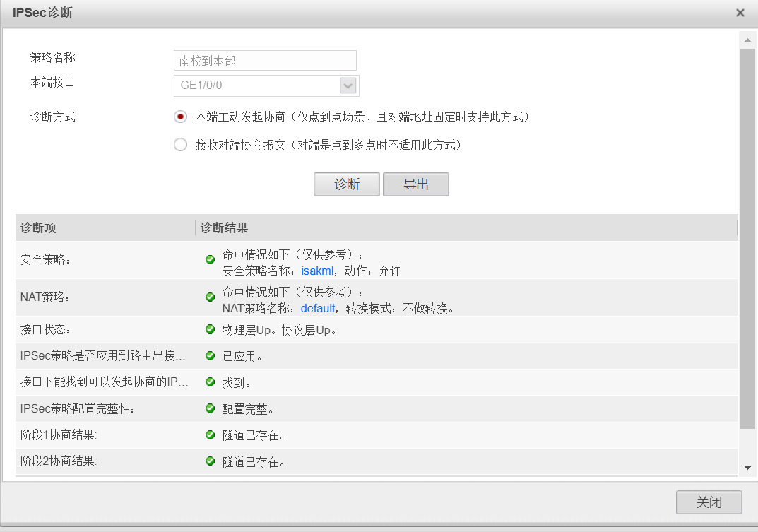Click the 物理层Up。协议层Up。 result text

(280, 331)
